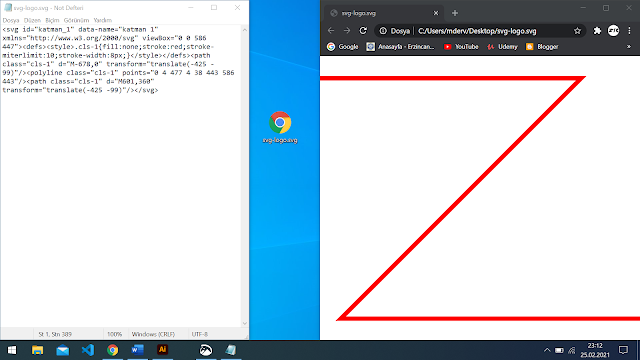640x360 pixels.
Task: Show hidden system tray icons
Action: (x=547, y=350)
